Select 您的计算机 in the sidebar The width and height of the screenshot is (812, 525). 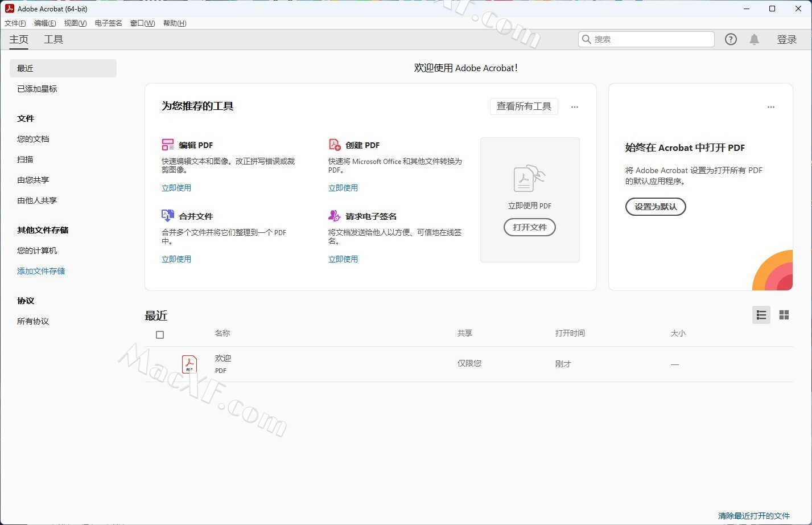click(x=37, y=251)
